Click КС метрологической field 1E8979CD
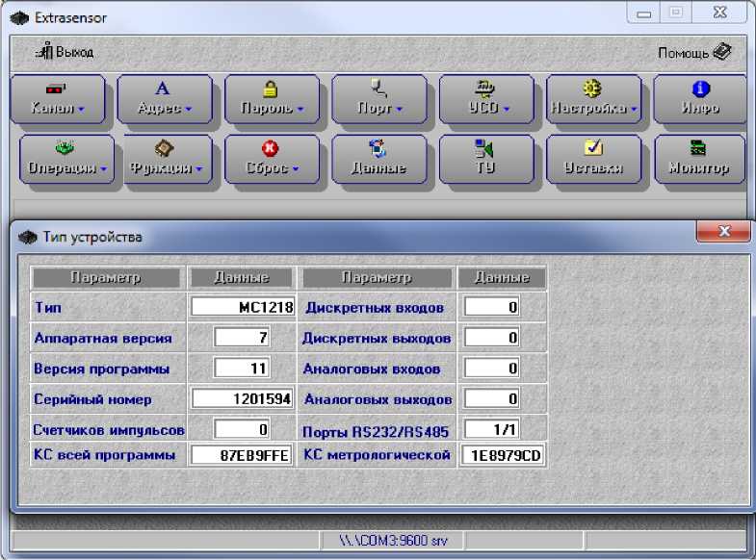This screenshot has width=756, height=560. pyautogui.click(x=503, y=455)
